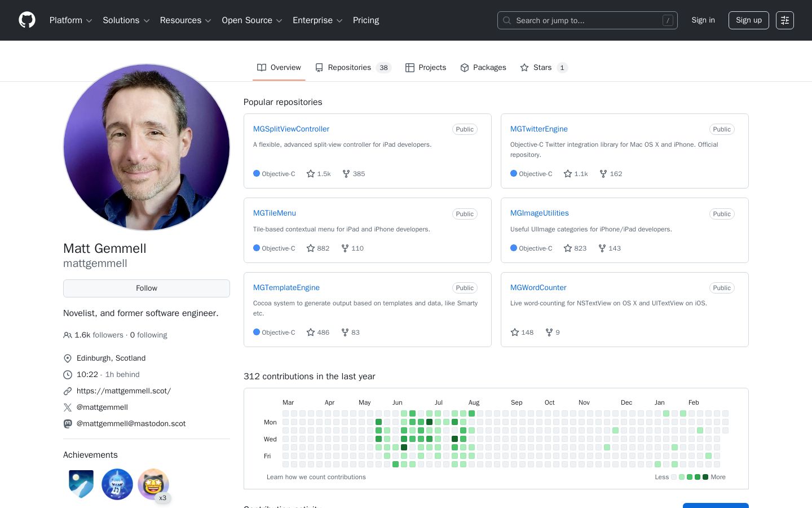View MGTwitterEngine stargazers
This screenshot has width=812, height=508.
pyautogui.click(x=576, y=174)
